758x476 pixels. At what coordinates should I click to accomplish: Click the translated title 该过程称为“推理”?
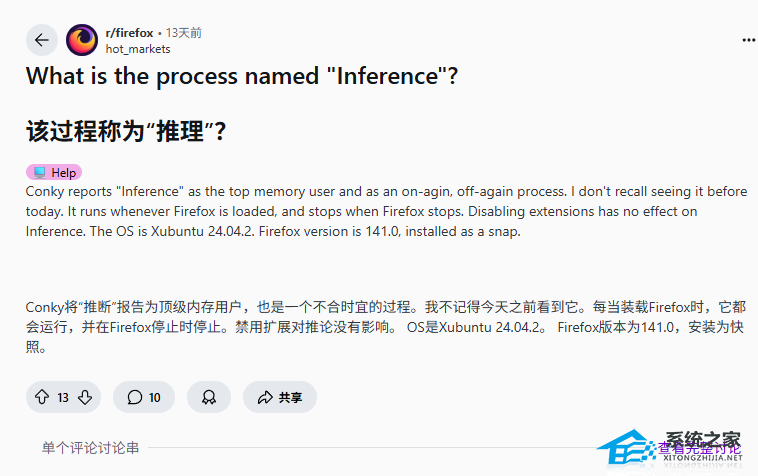point(126,131)
